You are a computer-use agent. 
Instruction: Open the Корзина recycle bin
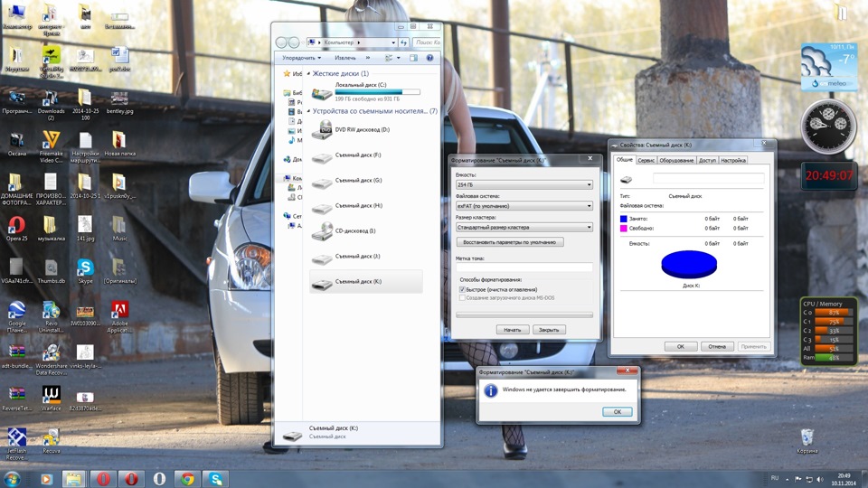(807, 441)
